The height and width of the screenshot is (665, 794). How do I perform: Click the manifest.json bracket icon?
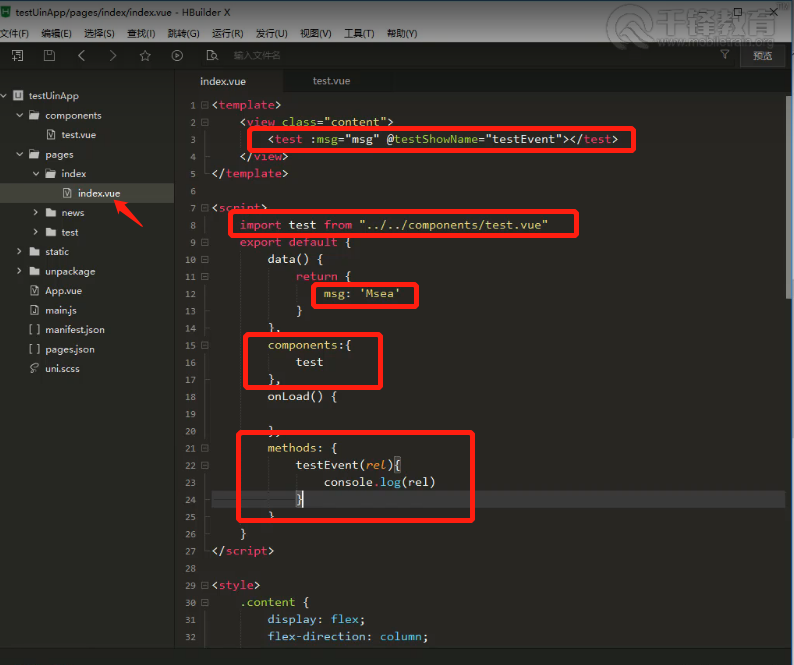click(34, 330)
